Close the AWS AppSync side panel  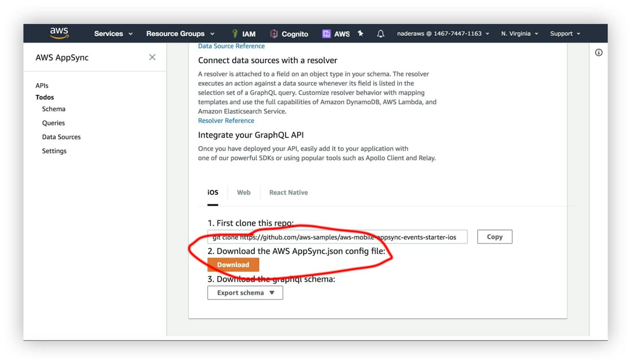pos(152,57)
